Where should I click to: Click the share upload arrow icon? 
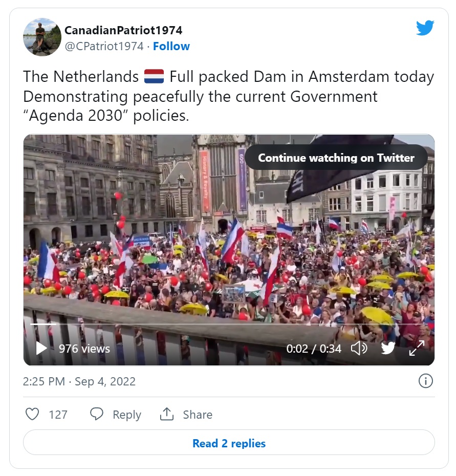(167, 414)
